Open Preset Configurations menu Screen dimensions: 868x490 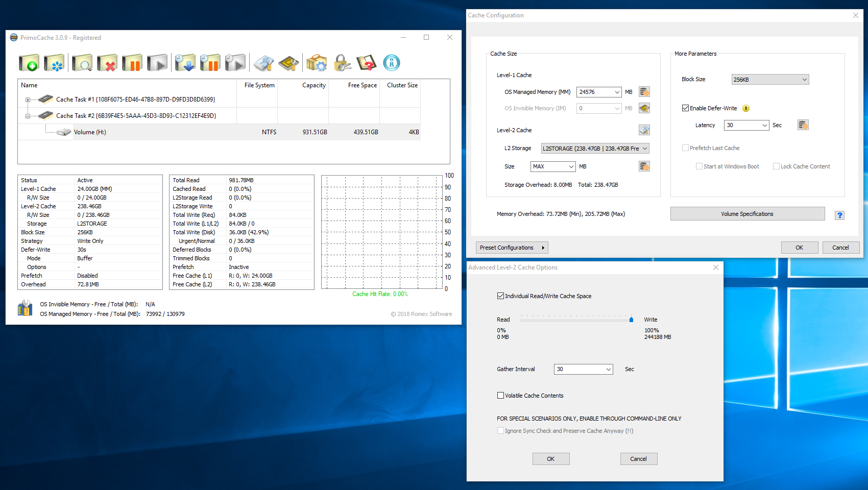pos(512,248)
